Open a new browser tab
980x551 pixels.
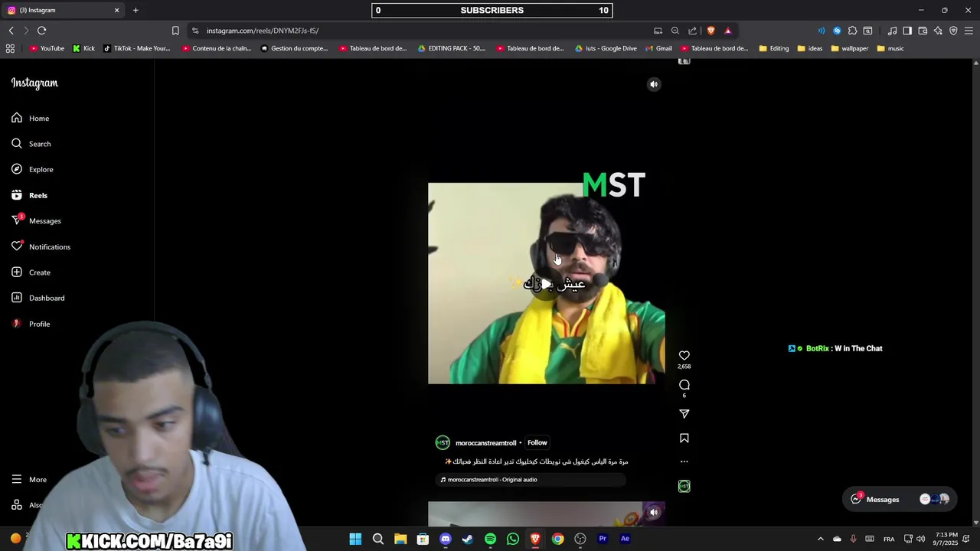tap(136, 10)
